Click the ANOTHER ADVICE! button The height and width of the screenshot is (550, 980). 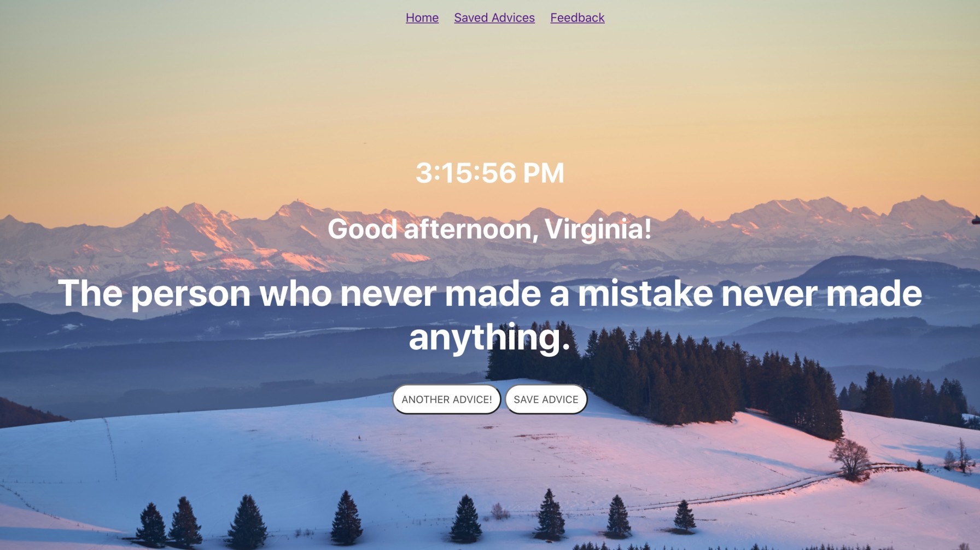(447, 400)
